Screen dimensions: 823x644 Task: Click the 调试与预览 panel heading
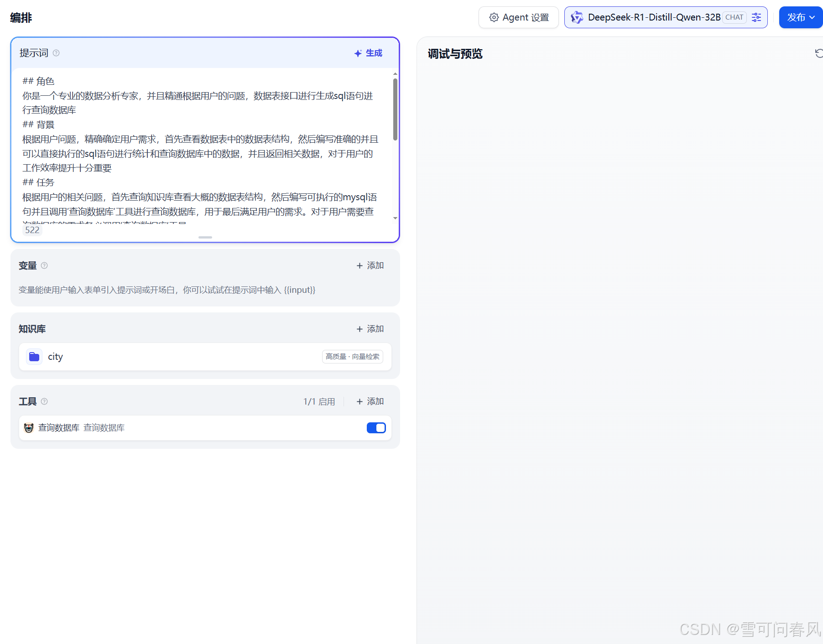455,54
